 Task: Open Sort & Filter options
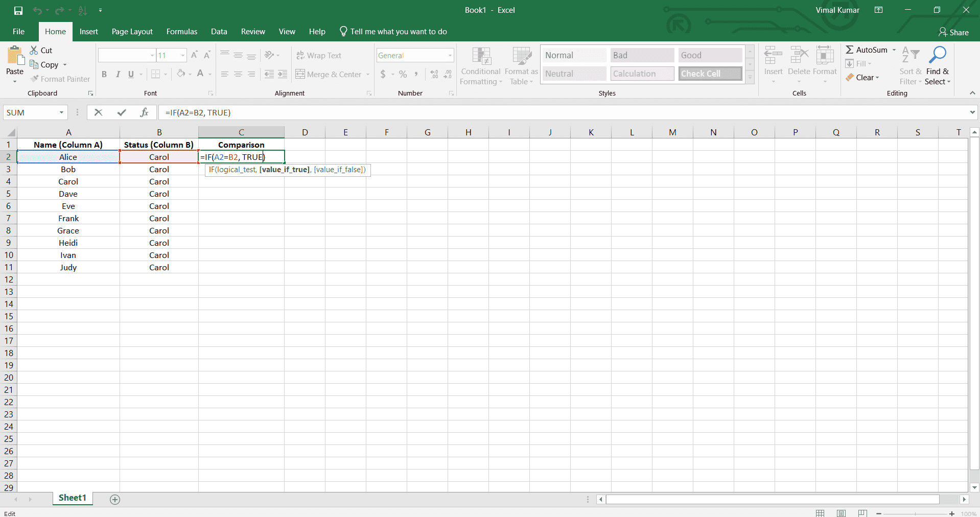pyautogui.click(x=911, y=65)
